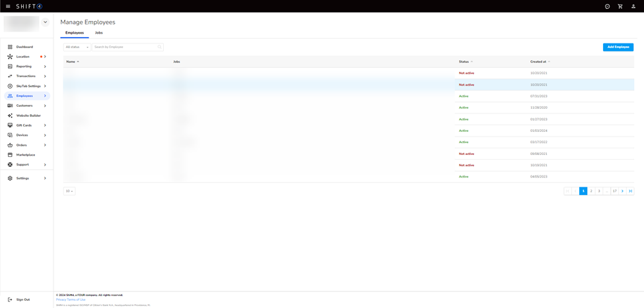Select the row created 01/03/2024
Image resolution: width=644 pixels, height=308 pixels.
(348, 131)
